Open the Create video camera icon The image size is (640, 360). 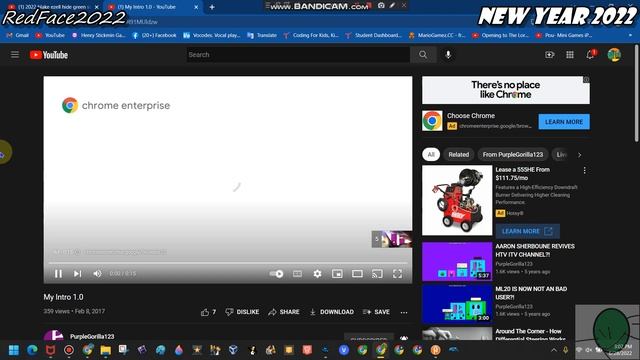(549, 55)
